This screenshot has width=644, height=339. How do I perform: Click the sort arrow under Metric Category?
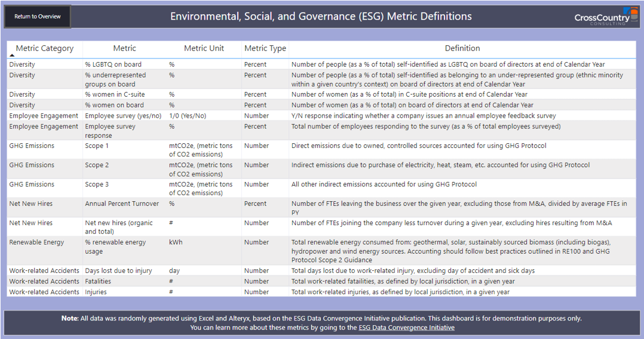[x=13, y=55]
